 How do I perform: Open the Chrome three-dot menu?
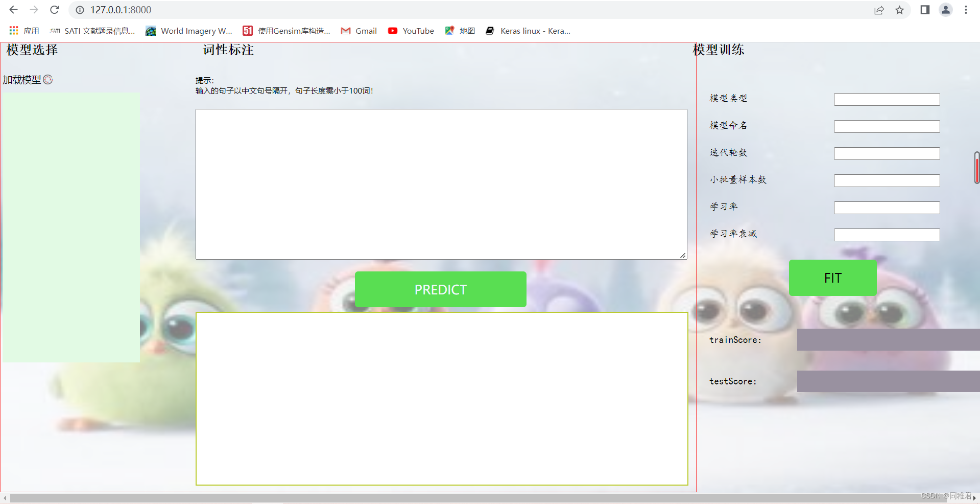(966, 10)
